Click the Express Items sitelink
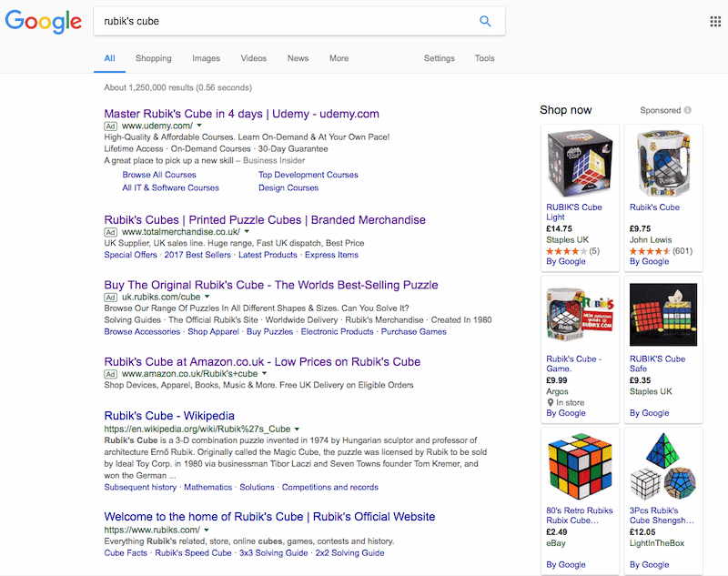Image resolution: width=728 pixels, height=576 pixels. (331, 255)
